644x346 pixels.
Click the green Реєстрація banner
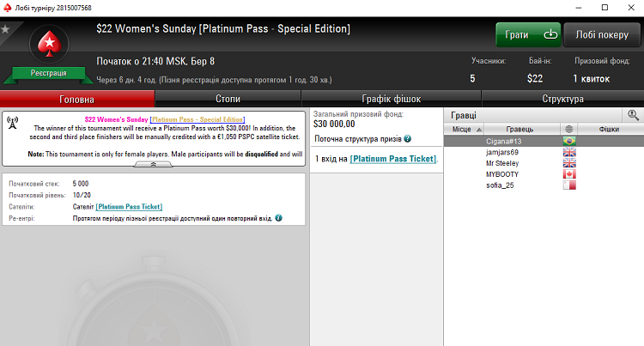click(48, 73)
